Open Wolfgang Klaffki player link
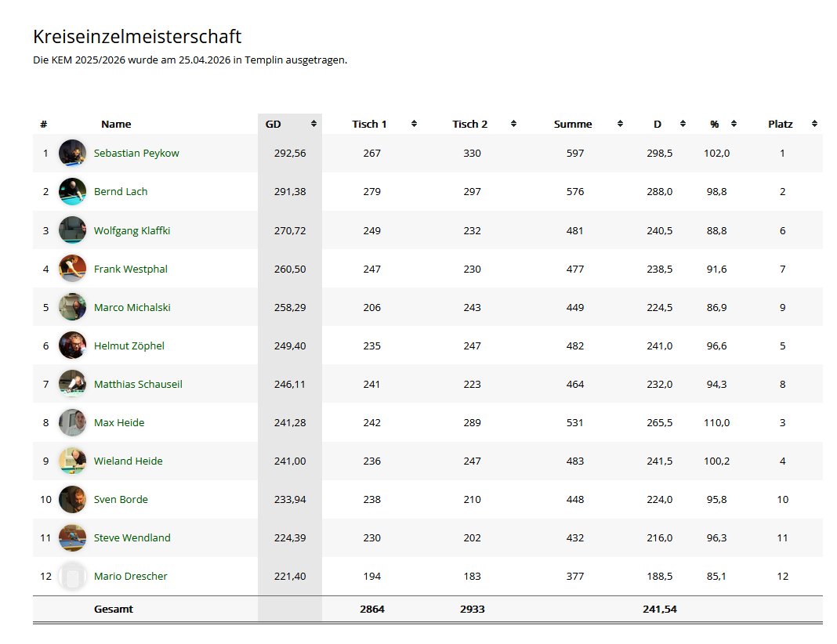The width and height of the screenshot is (837, 644). coord(132,230)
